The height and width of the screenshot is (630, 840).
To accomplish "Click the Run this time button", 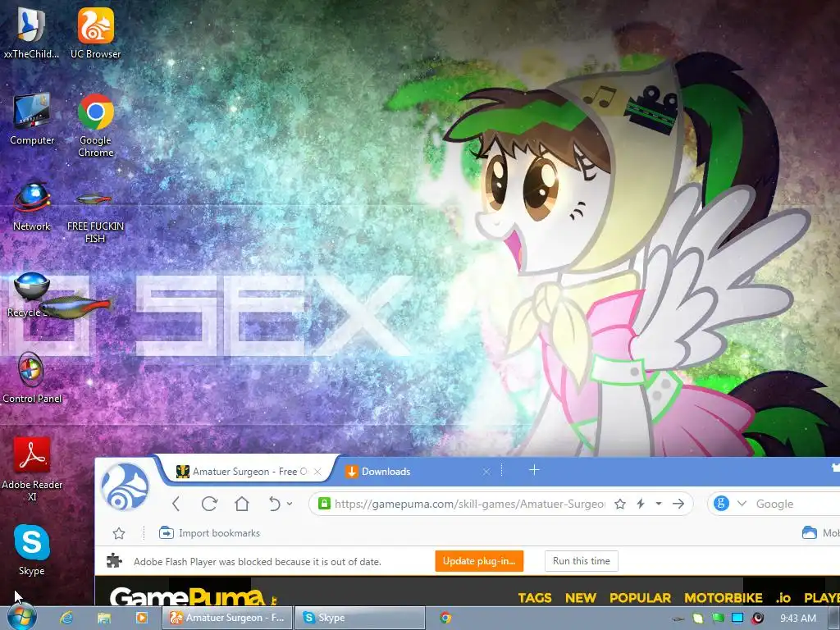I will tap(582, 561).
